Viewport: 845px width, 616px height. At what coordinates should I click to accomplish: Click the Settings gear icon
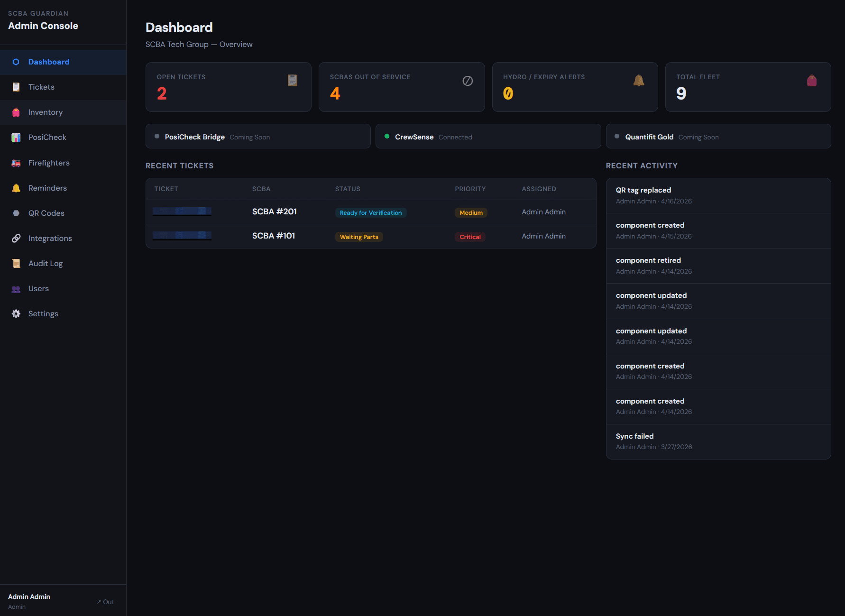coord(16,314)
